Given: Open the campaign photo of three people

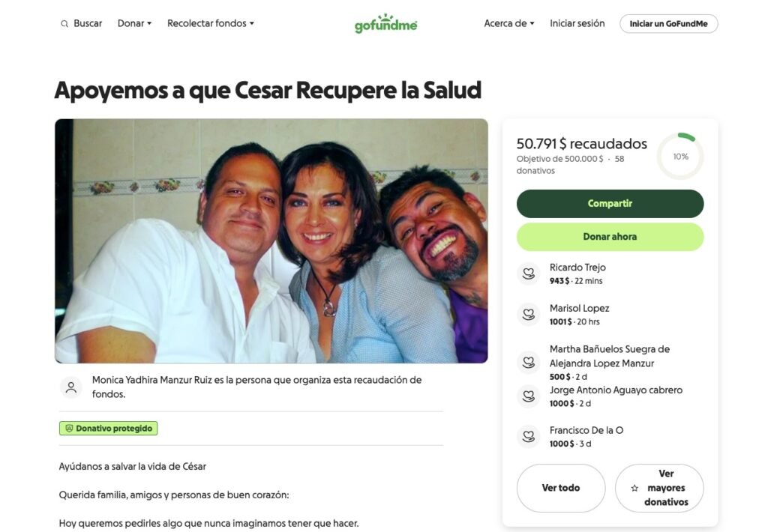Looking at the screenshot, I should click(271, 241).
